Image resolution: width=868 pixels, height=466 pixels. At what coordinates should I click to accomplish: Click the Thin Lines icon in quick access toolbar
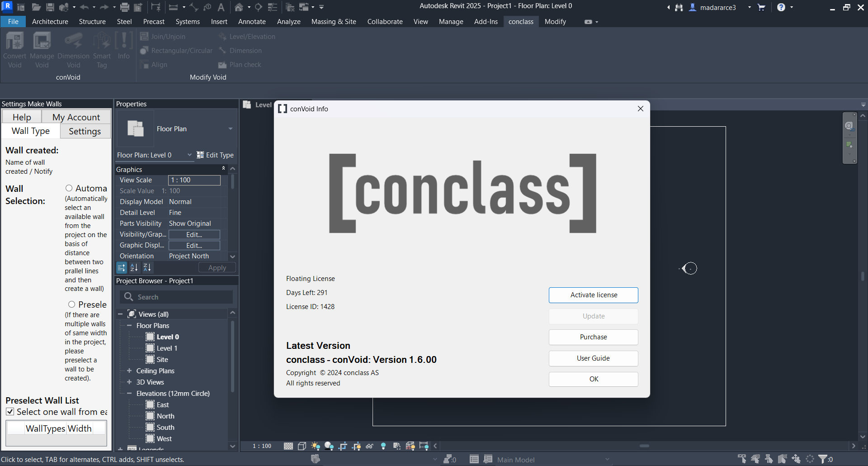273,7
